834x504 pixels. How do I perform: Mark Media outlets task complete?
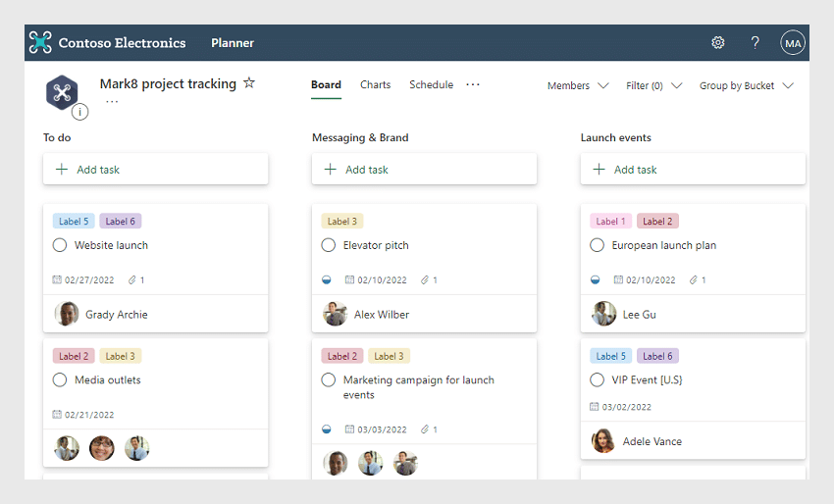[60, 379]
